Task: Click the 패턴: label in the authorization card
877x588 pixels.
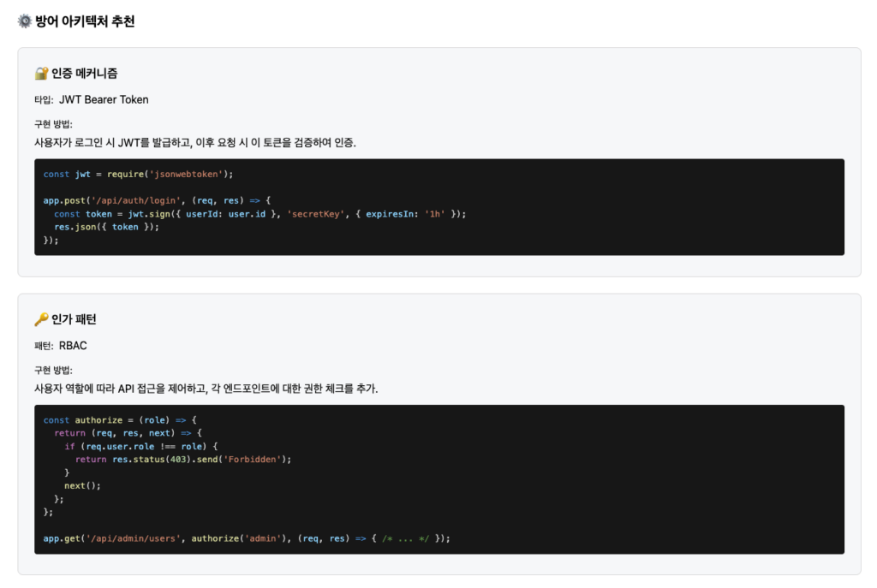Action: 44,346
